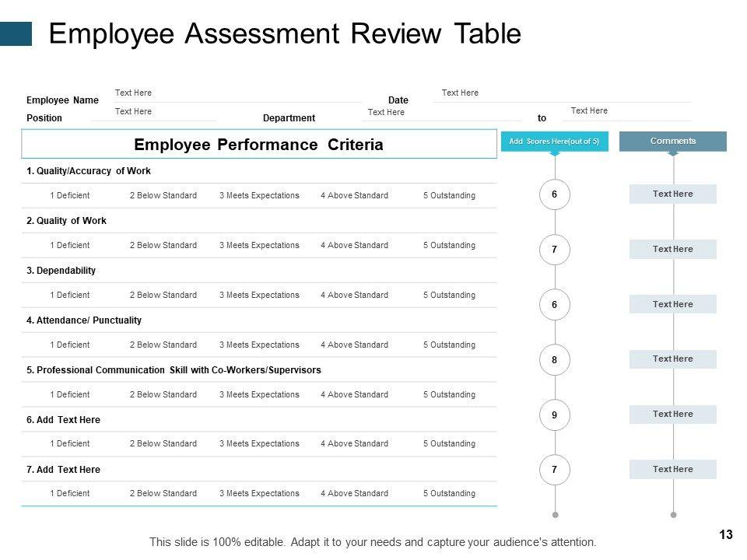Choose "5 Outstanding" under Dependability
Screen dimensions: 747x560
point(449,295)
